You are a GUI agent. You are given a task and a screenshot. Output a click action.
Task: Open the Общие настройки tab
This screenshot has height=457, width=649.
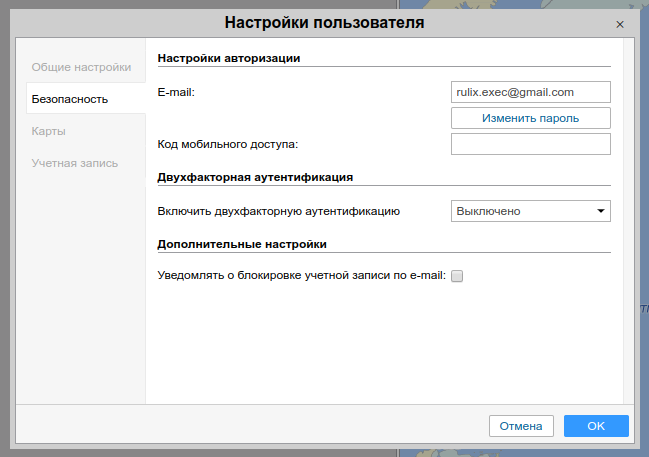(x=81, y=67)
